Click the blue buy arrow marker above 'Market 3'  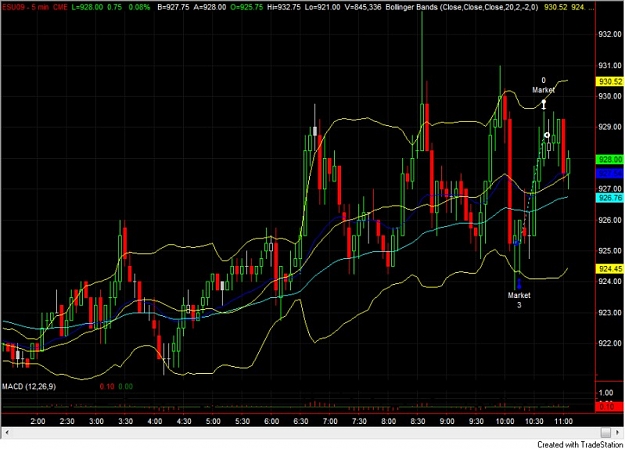click(x=519, y=284)
